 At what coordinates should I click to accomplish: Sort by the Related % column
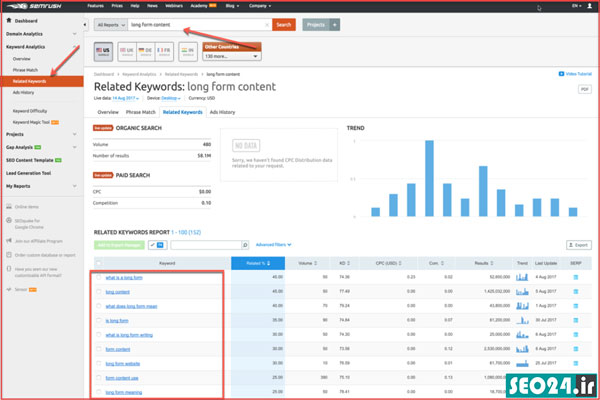point(258,263)
